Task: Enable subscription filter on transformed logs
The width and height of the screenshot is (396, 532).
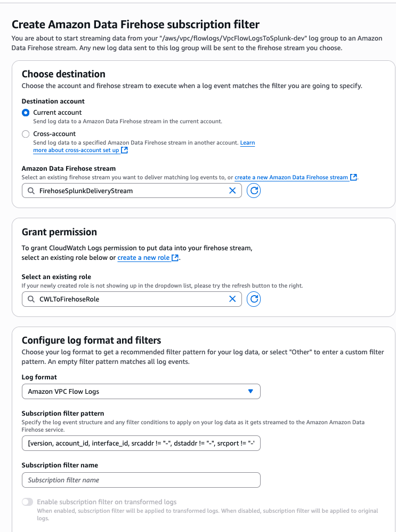Action: (x=27, y=502)
